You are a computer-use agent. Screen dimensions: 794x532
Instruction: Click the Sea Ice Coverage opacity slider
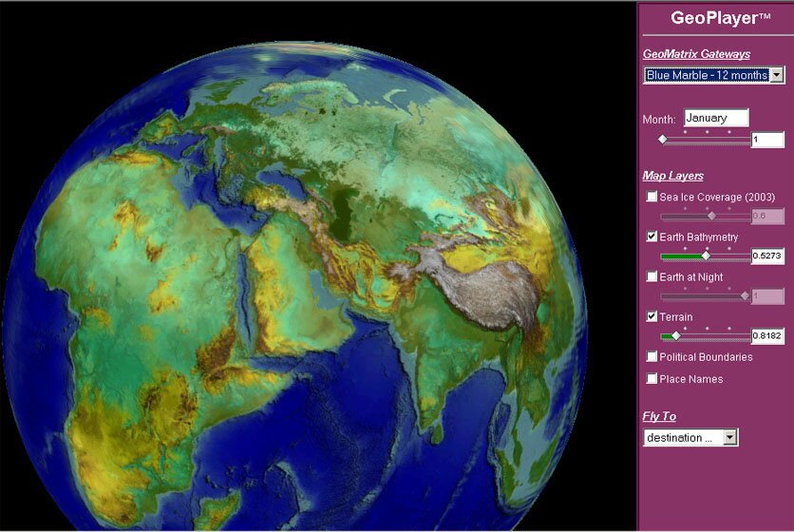click(706, 217)
